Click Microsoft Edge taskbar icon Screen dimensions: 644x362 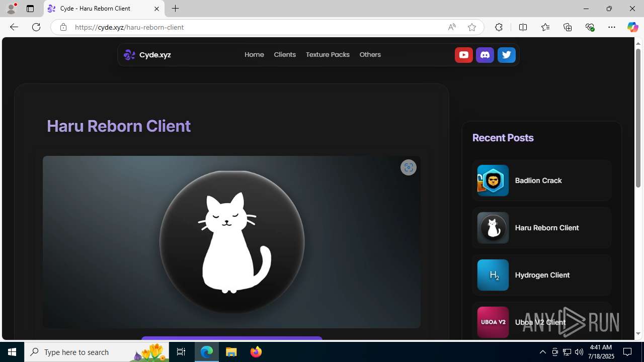click(x=207, y=352)
